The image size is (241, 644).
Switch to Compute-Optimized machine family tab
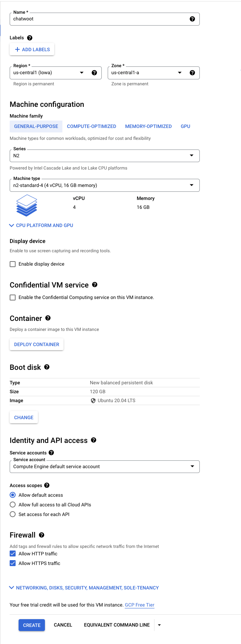(91, 126)
